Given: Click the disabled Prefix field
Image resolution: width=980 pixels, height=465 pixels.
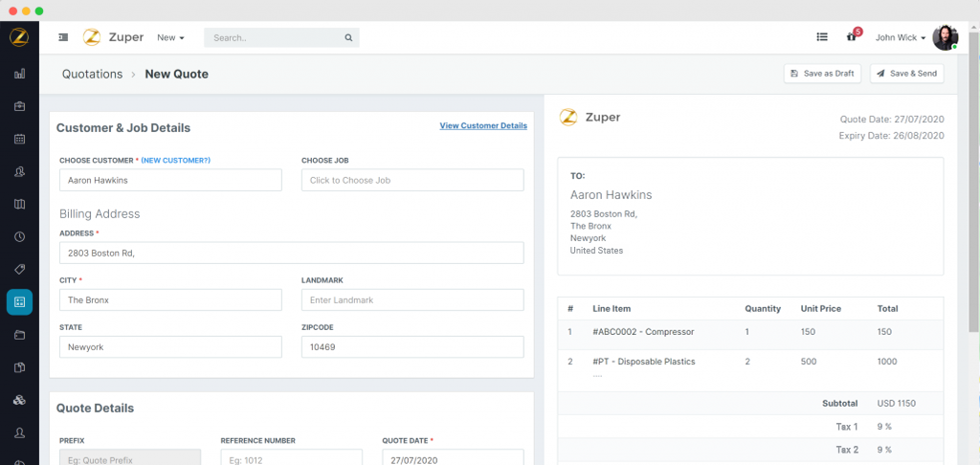Looking at the screenshot, I should 130,457.
